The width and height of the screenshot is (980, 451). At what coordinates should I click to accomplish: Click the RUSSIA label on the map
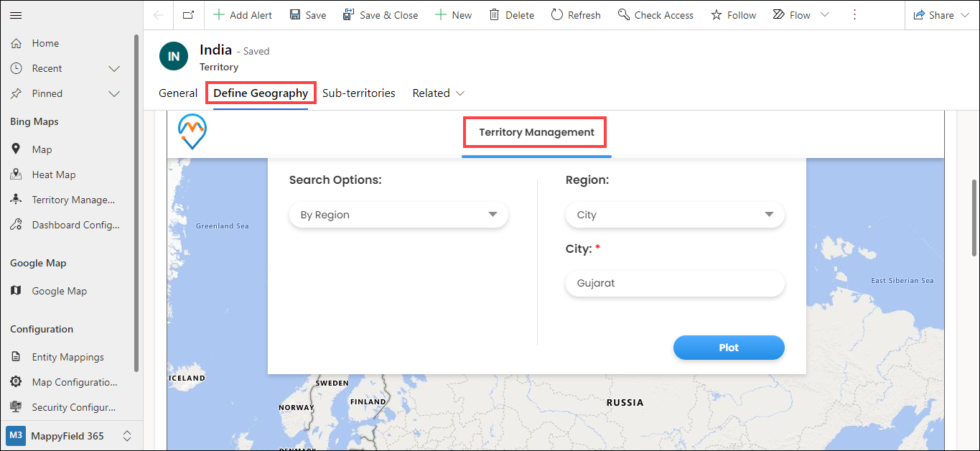pos(625,403)
